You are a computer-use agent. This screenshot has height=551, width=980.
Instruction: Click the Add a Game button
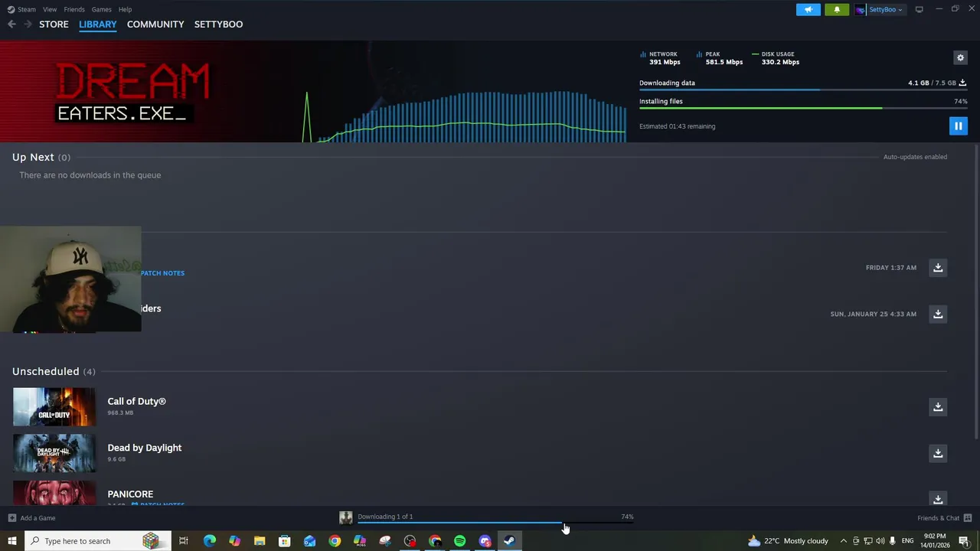pos(31,518)
